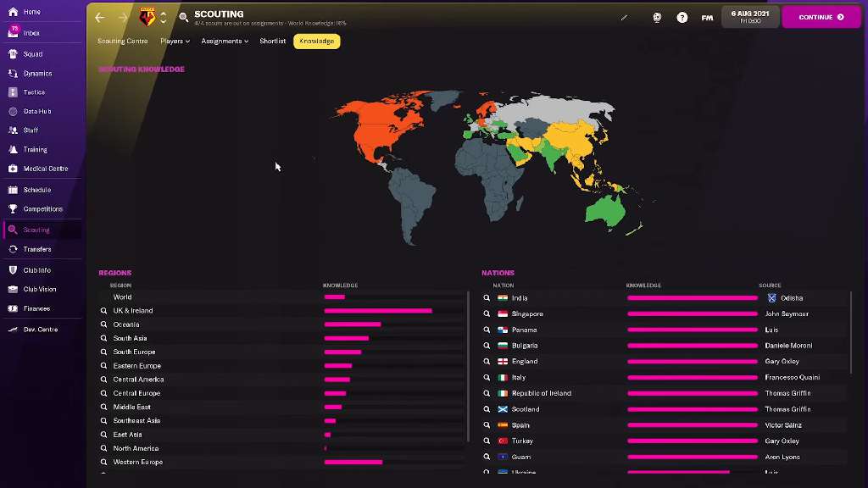Image resolution: width=868 pixels, height=488 pixels.
Task: Expand the Assignments dropdown menu
Action: tap(224, 42)
